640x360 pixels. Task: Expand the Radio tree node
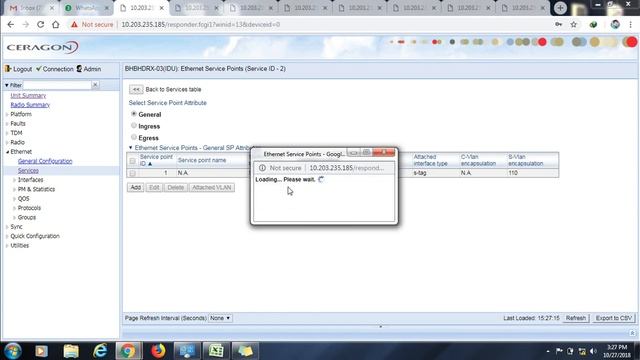pos(7,142)
